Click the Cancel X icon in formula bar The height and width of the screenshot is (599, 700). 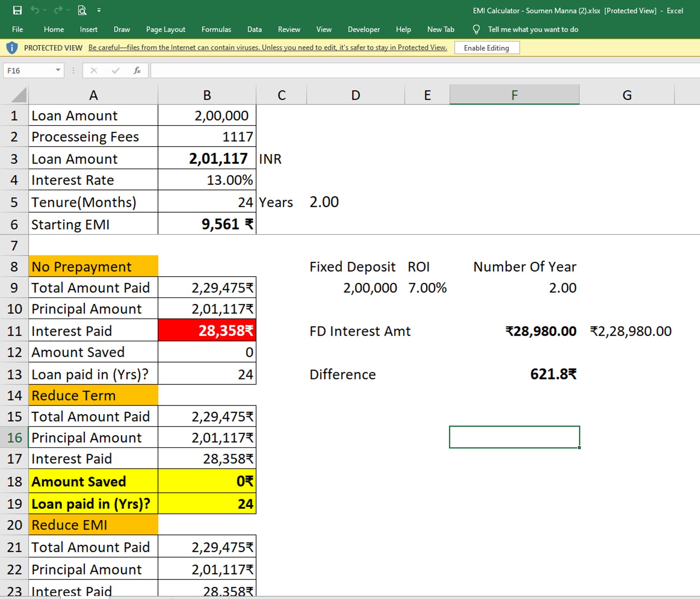(94, 70)
